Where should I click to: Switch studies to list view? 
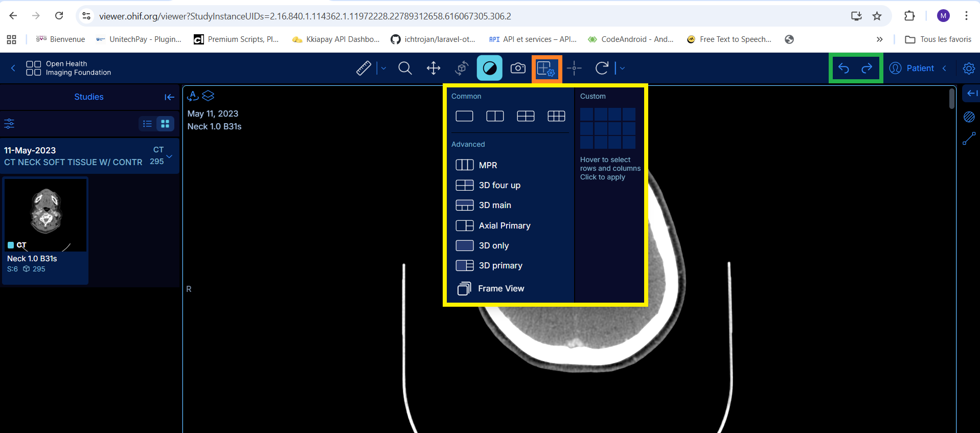point(147,124)
